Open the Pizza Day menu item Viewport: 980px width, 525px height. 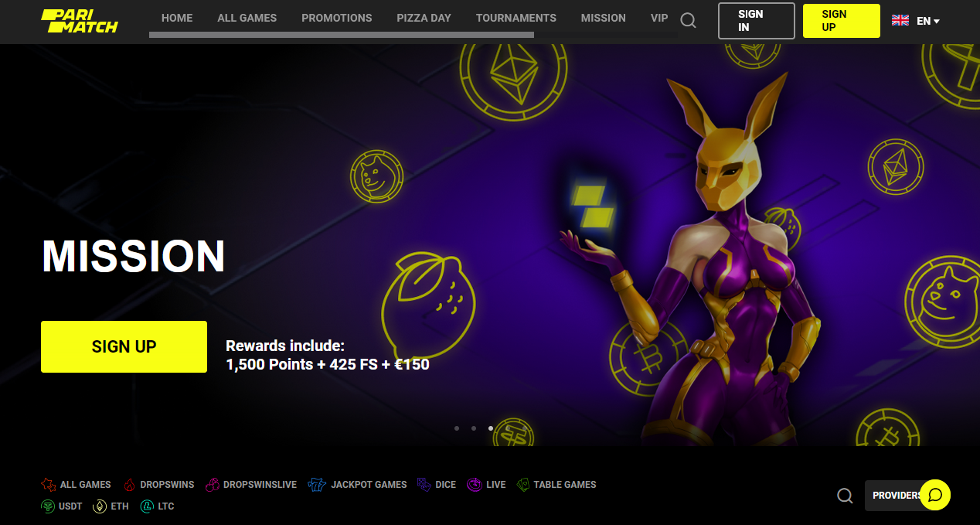pyautogui.click(x=424, y=18)
